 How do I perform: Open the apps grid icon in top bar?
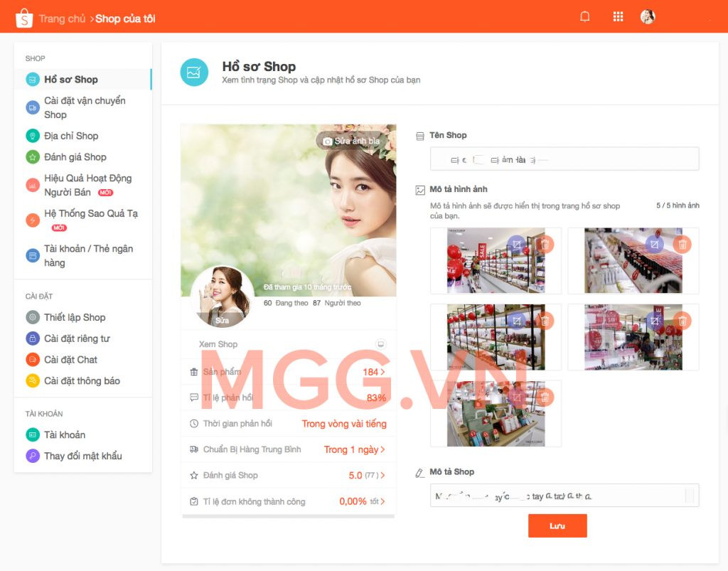(618, 16)
